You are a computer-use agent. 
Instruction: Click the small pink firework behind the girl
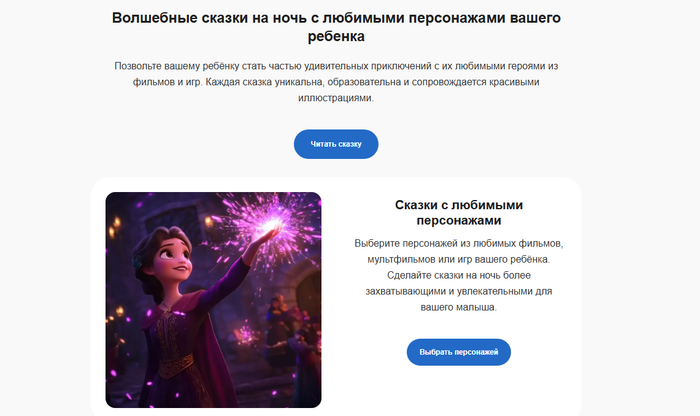(x=246, y=335)
